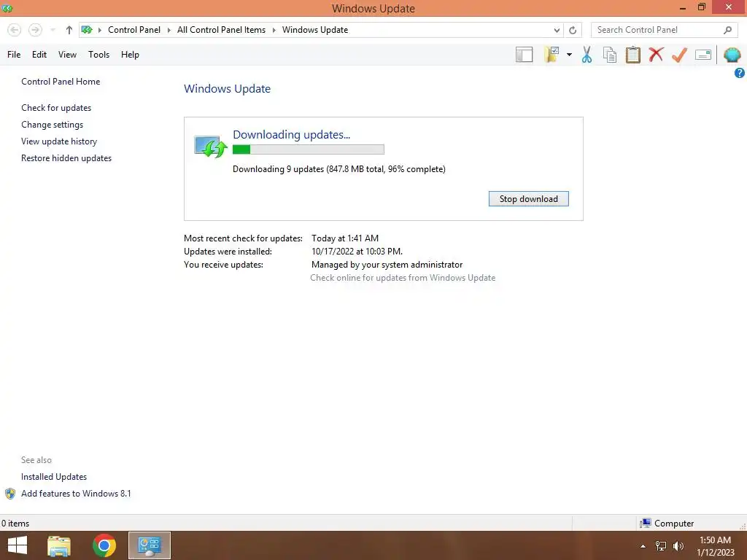The width and height of the screenshot is (747, 560).
Task: Open the address bar history dropdown
Action: tap(557, 30)
